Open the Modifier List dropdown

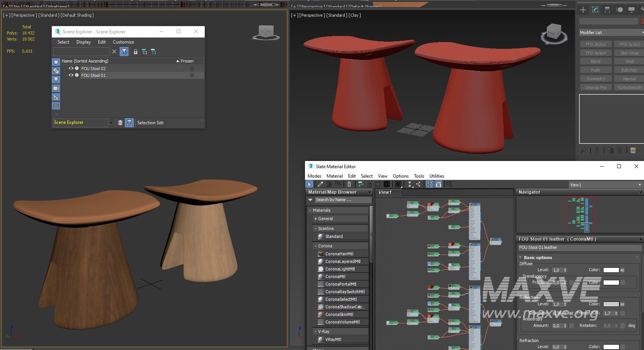[611, 33]
